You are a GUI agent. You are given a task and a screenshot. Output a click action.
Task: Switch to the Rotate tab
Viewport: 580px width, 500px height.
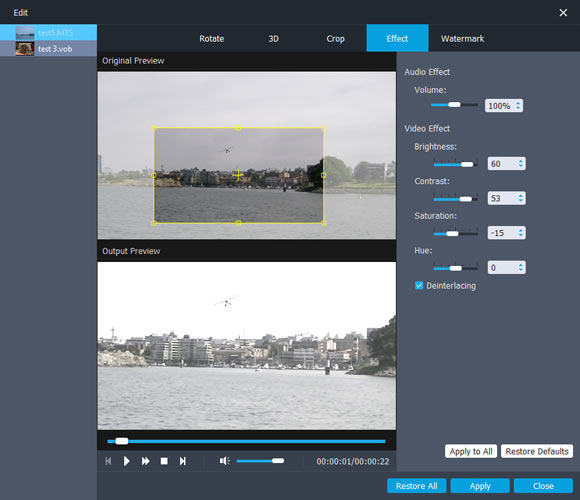click(212, 38)
